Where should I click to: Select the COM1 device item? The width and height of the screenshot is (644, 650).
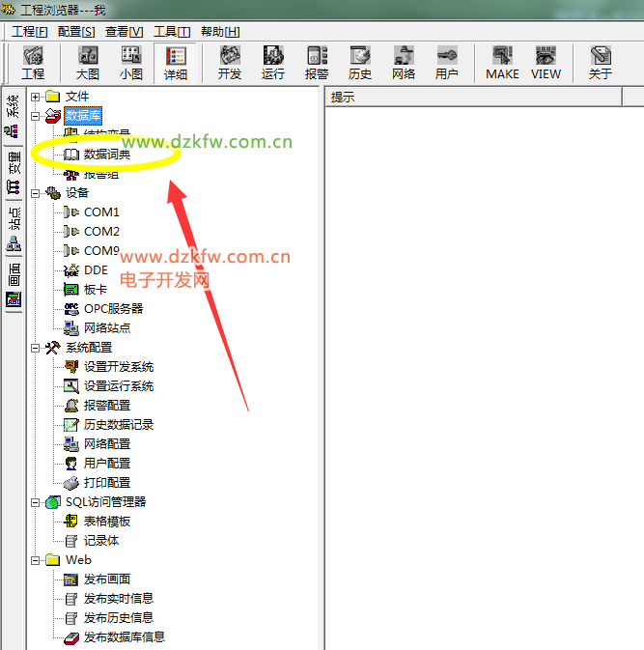click(101, 212)
